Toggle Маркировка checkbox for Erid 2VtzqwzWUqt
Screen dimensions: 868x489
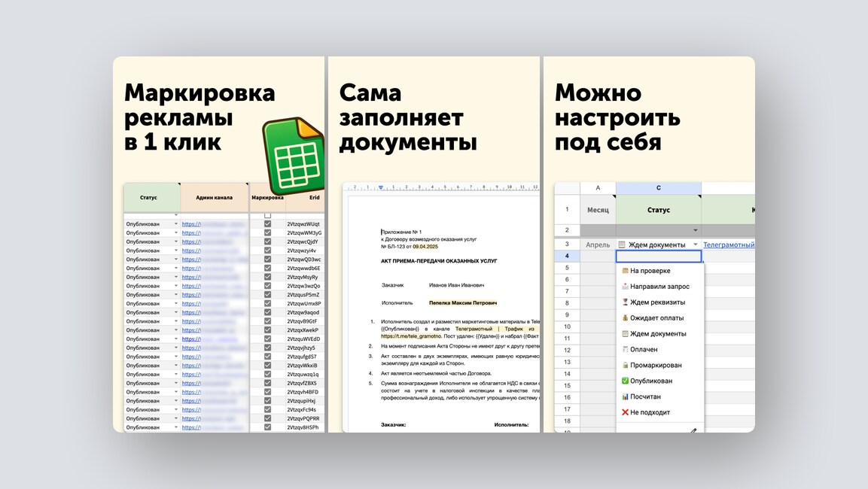[x=267, y=224]
